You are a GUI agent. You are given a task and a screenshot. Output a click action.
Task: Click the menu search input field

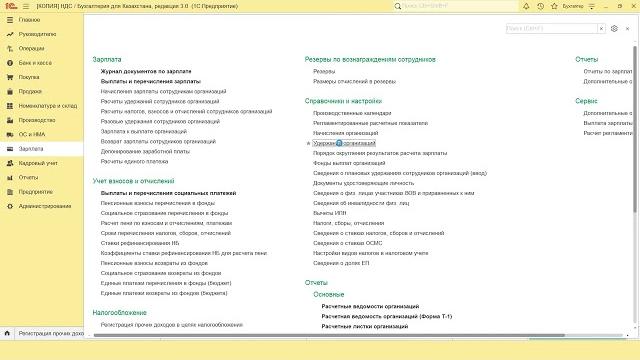(552, 29)
